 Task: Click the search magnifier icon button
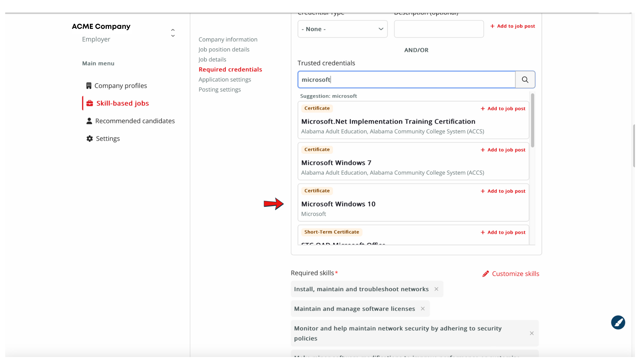pyautogui.click(x=525, y=80)
